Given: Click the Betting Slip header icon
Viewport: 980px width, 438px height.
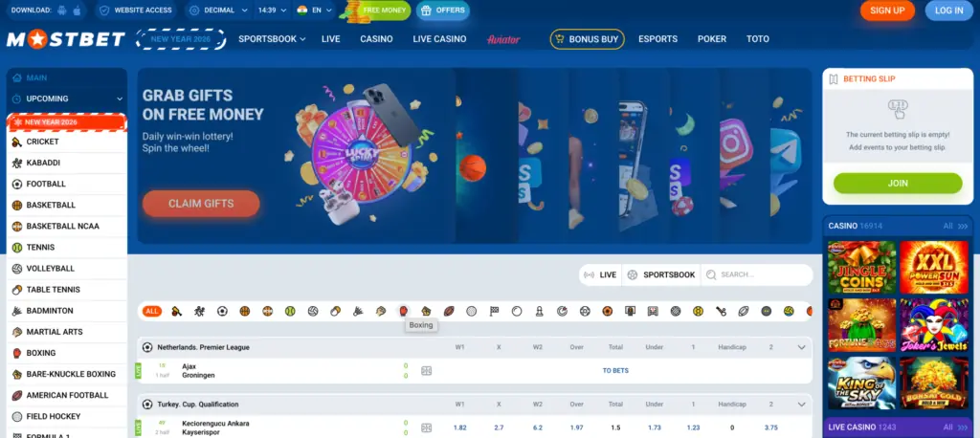Looking at the screenshot, I should [x=833, y=79].
